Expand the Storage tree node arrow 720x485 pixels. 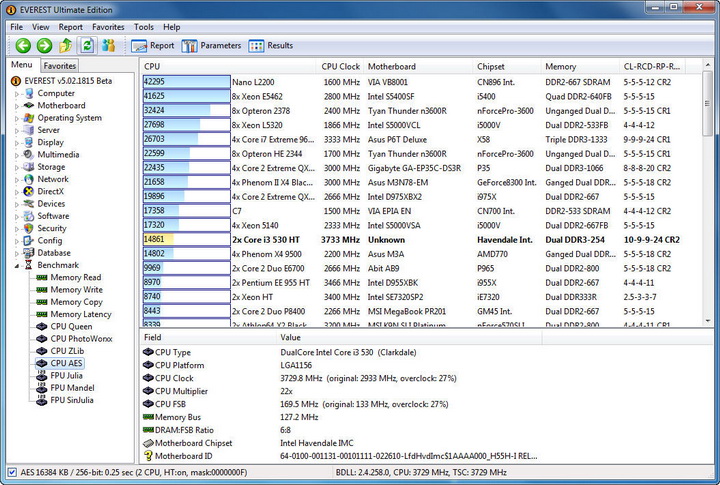point(17,168)
